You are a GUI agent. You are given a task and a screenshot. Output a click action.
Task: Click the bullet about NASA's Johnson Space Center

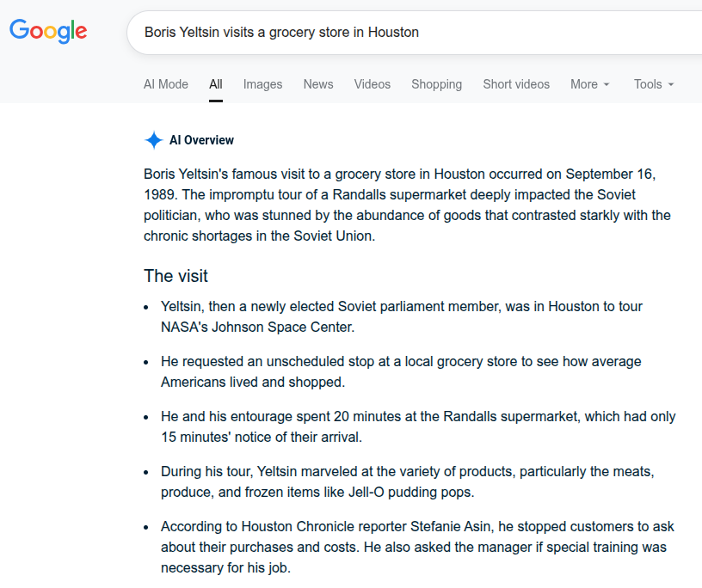(x=402, y=316)
